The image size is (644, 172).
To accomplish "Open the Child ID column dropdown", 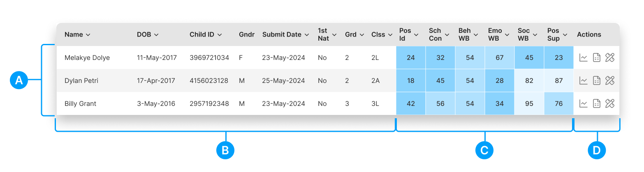I will [220, 35].
